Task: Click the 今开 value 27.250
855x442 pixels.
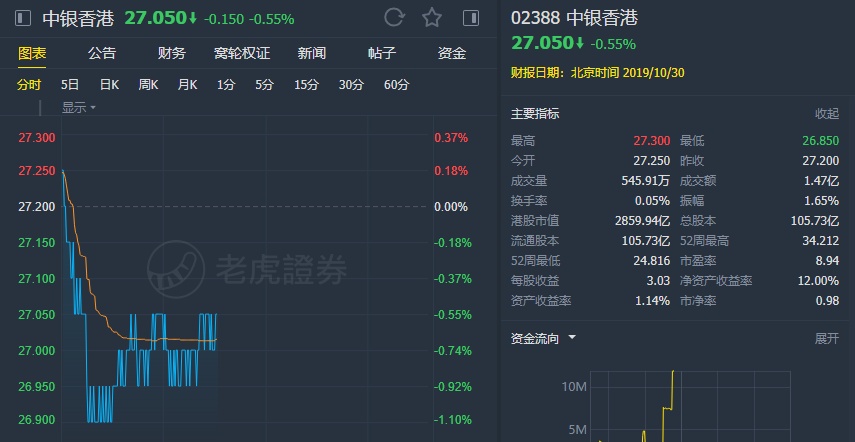Action: 652,161
